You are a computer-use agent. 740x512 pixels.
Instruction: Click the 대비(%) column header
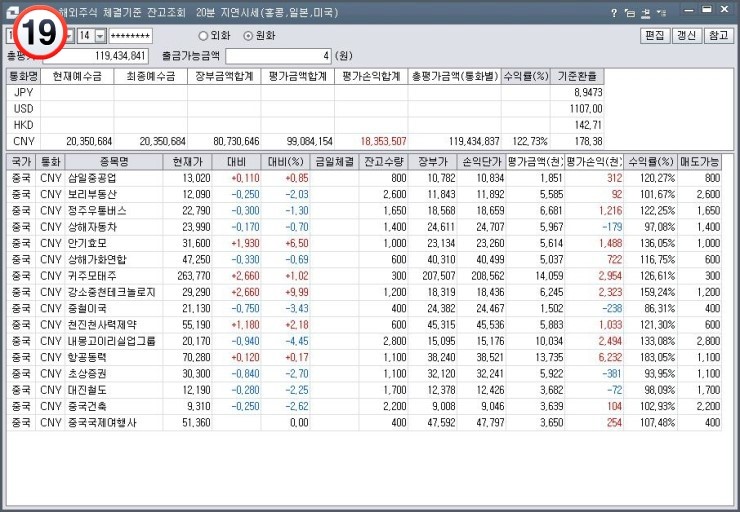(x=286, y=162)
